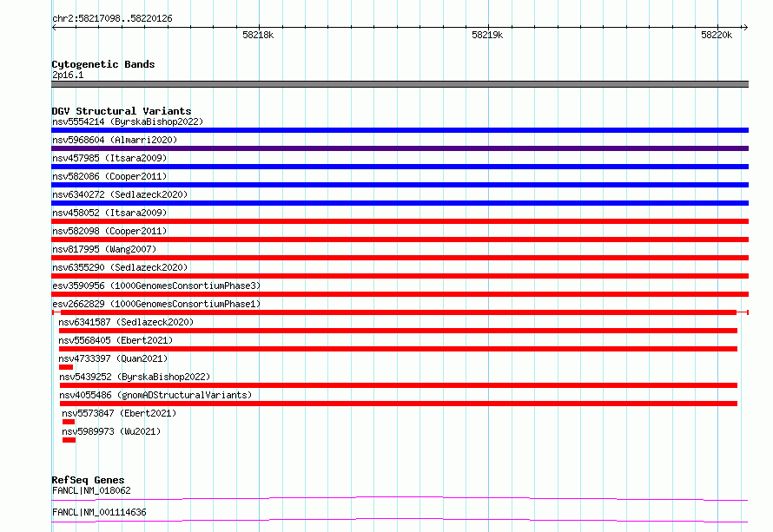Select the red nsv817995 variant bar
This screenshot has width=773, height=532.
[x=400, y=258]
